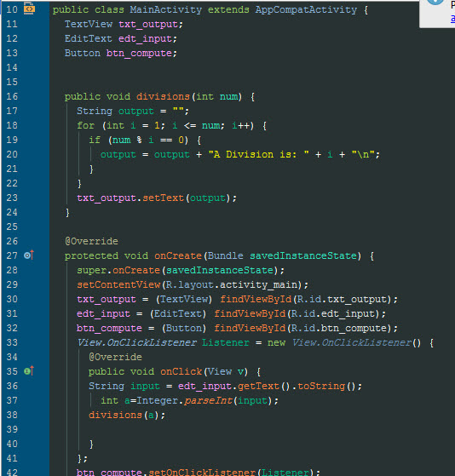455x476 pixels.
Task: Click the MainActivity class name on line 10
Action: 166,9
